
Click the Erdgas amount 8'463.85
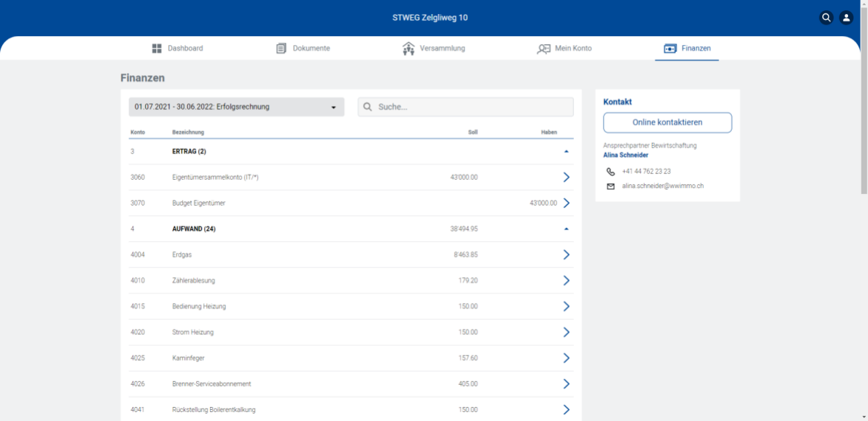[464, 255]
